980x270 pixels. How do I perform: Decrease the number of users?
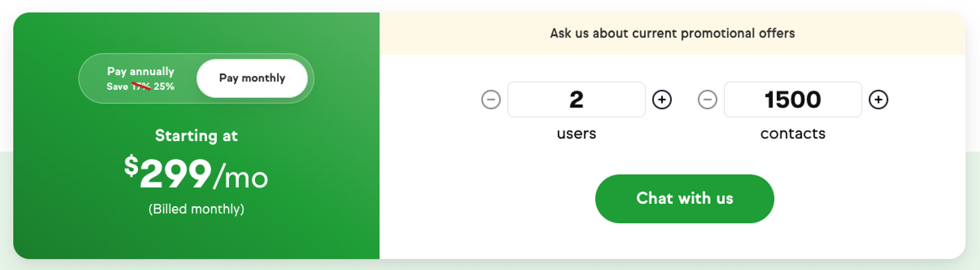tap(491, 100)
